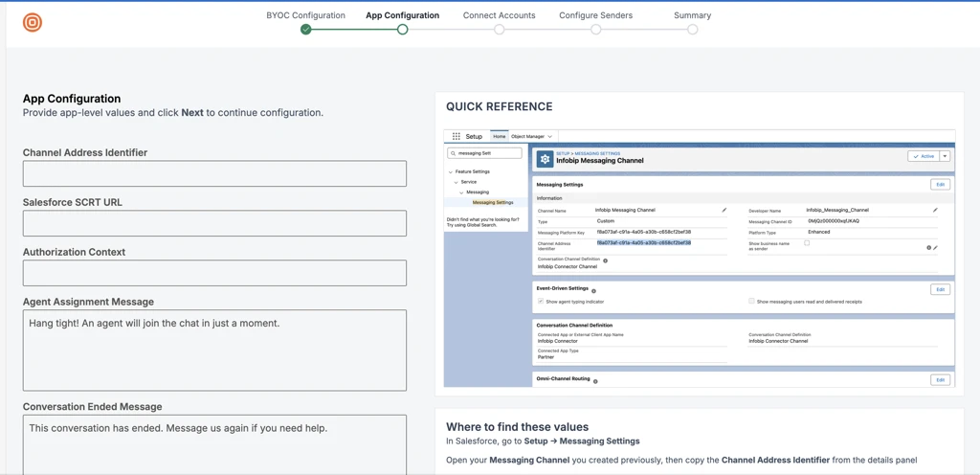The image size is (980, 475).
Task: Click the SETUP breadcrumb link
Action: click(563, 153)
